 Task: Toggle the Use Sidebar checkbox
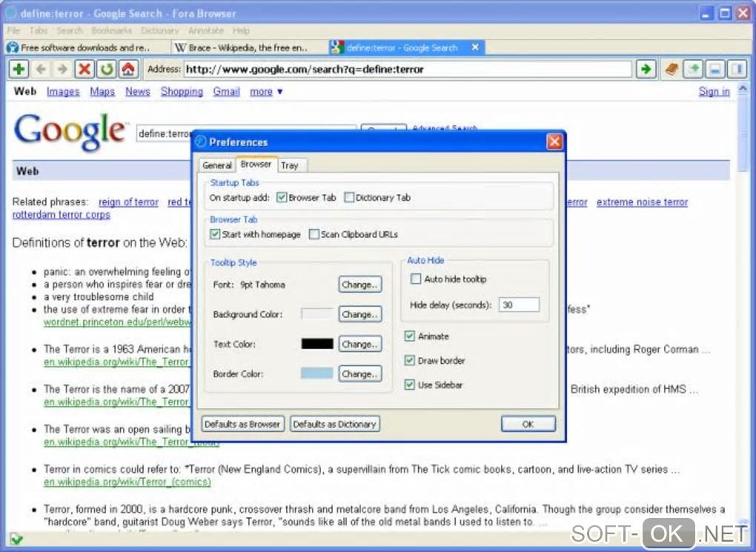pos(409,385)
